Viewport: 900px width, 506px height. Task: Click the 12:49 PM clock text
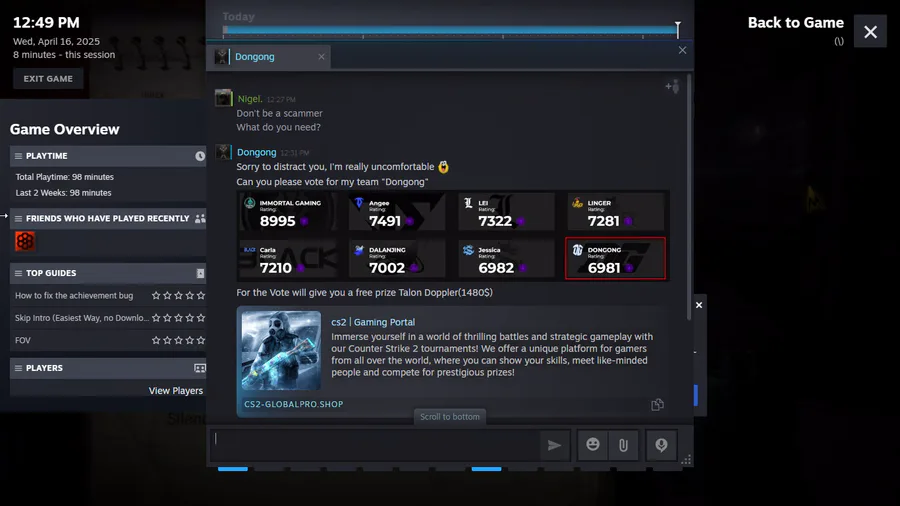coord(46,23)
